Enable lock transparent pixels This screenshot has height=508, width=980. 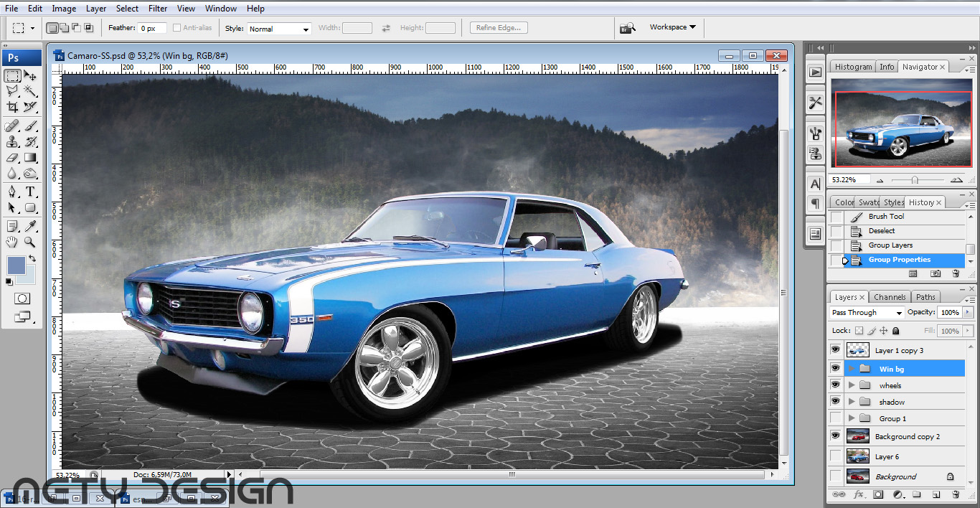click(x=859, y=331)
